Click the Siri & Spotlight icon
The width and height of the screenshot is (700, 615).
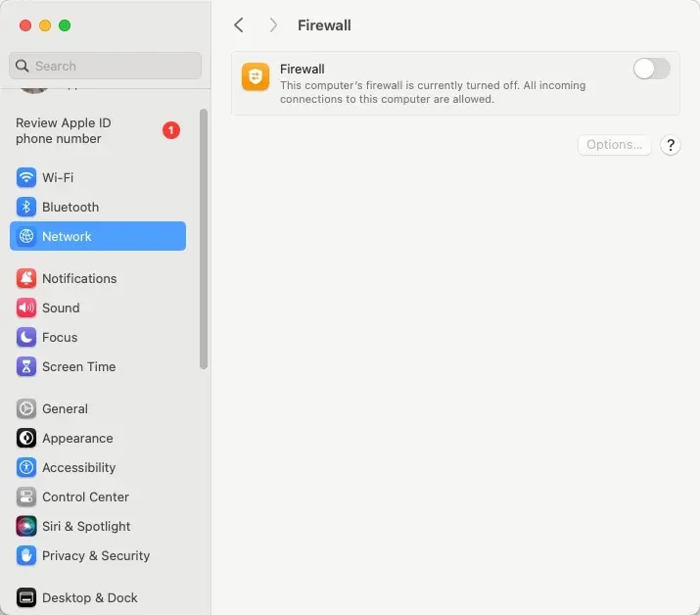[x=26, y=526]
